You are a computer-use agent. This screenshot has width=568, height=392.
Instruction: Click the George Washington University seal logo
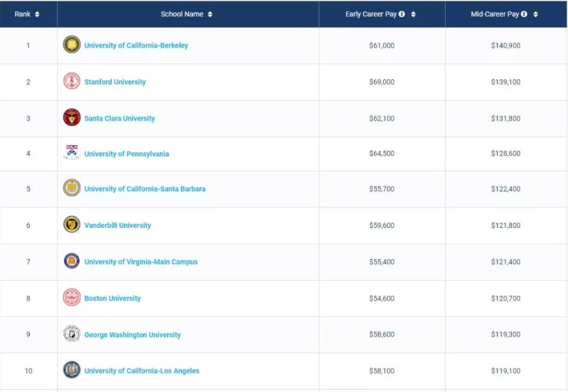(72, 334)
